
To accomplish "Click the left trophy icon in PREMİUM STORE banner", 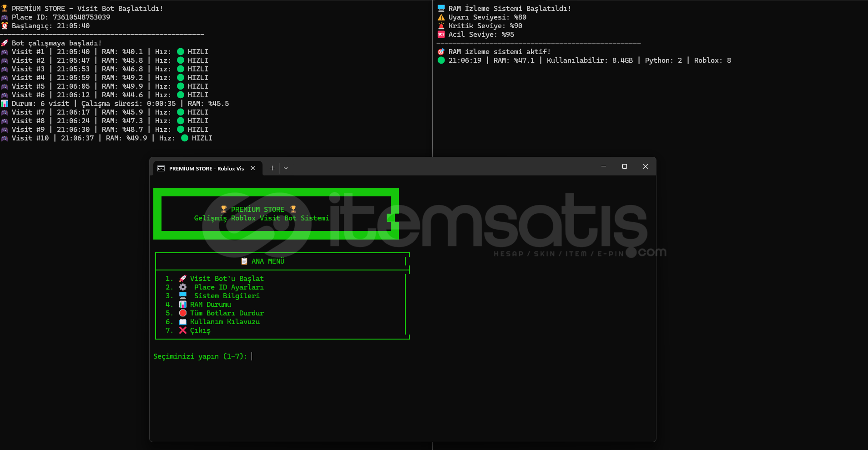I will coord(224,210).
